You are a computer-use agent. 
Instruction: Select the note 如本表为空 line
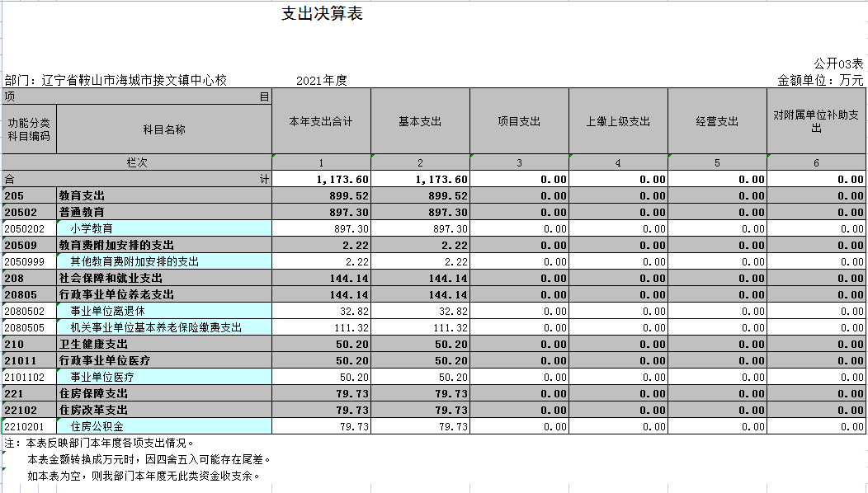144,476
